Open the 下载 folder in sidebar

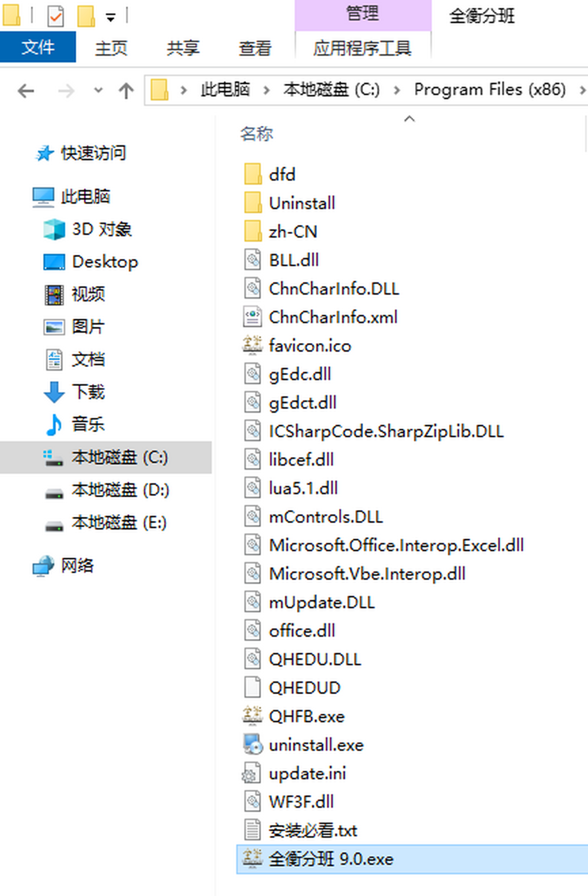[x=88, y=392]
